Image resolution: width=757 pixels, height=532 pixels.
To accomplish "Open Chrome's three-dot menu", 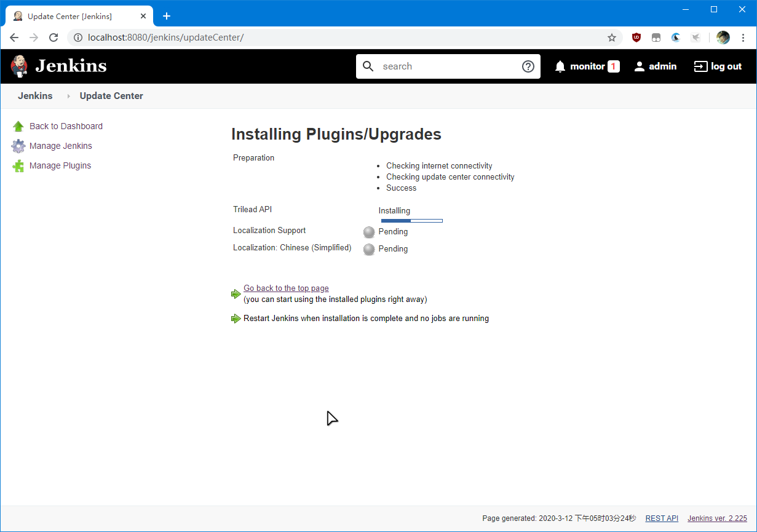I will [x=743, y=38].
